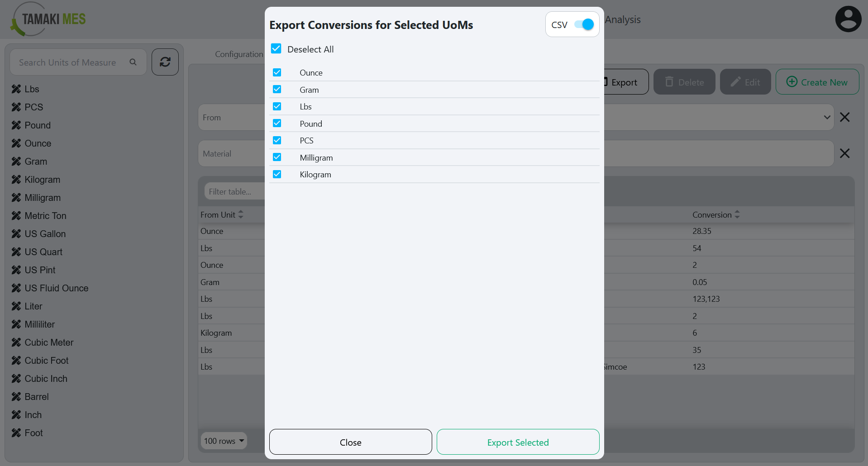Click Create New to add a conversion
This screenshot has width=868, height=466.
816,82
